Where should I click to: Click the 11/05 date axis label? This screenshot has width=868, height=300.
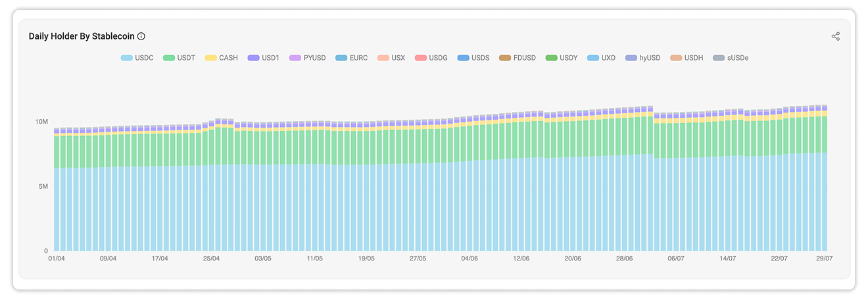315,259
